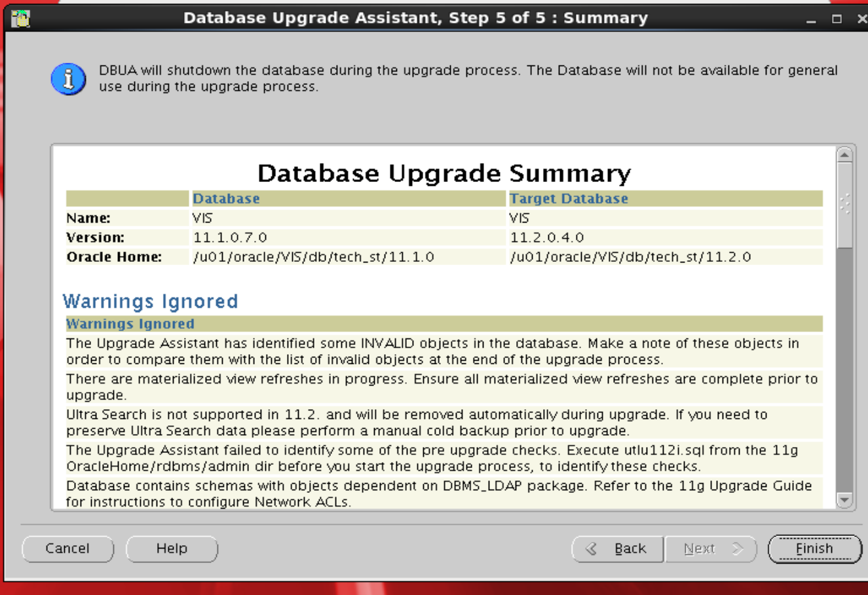
Task: Click the Ultra Search not supported warning
Action: click(x=417, y=422)
